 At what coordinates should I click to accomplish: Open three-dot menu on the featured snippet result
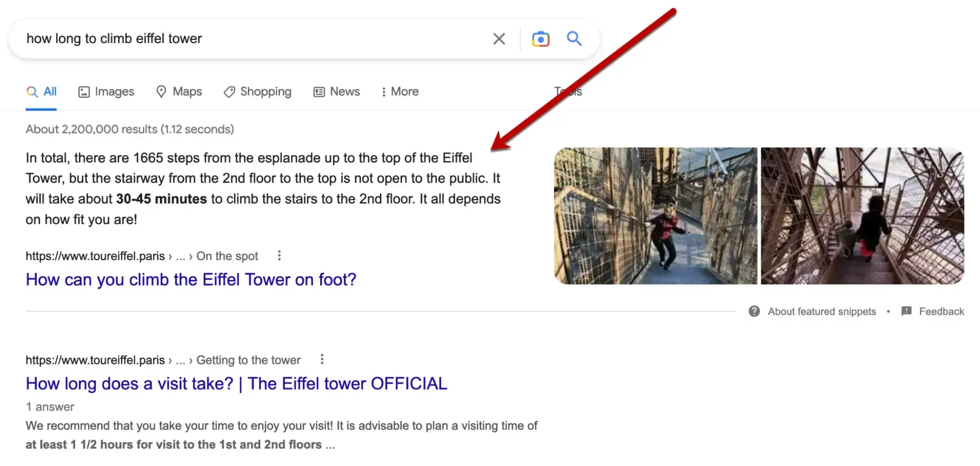[x=279, y=256]
